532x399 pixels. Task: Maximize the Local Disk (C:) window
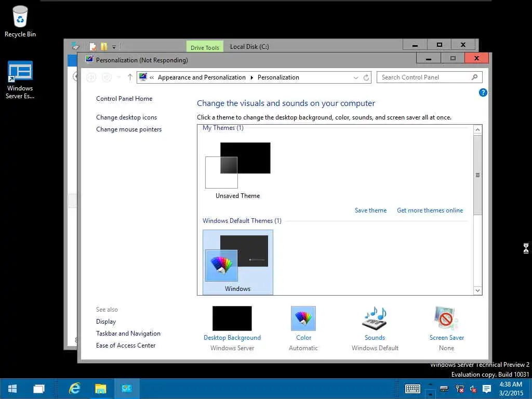(440, 45)
